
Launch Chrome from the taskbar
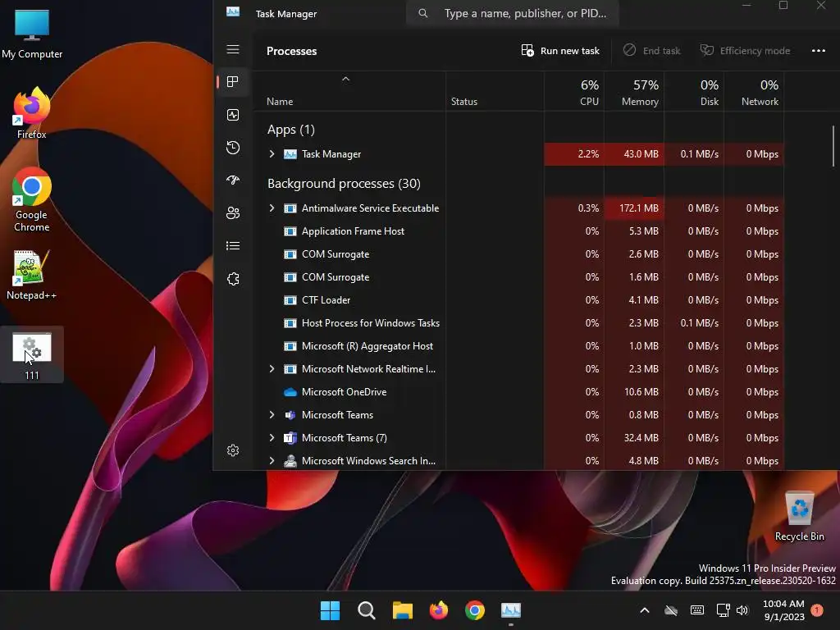(475, 610)
